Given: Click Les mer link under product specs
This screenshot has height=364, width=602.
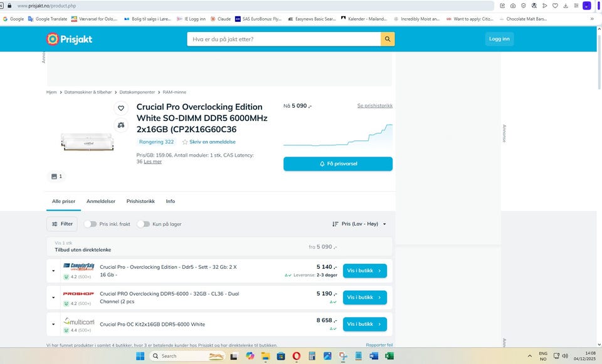Looking at the screenshot, I should point(153,162).
